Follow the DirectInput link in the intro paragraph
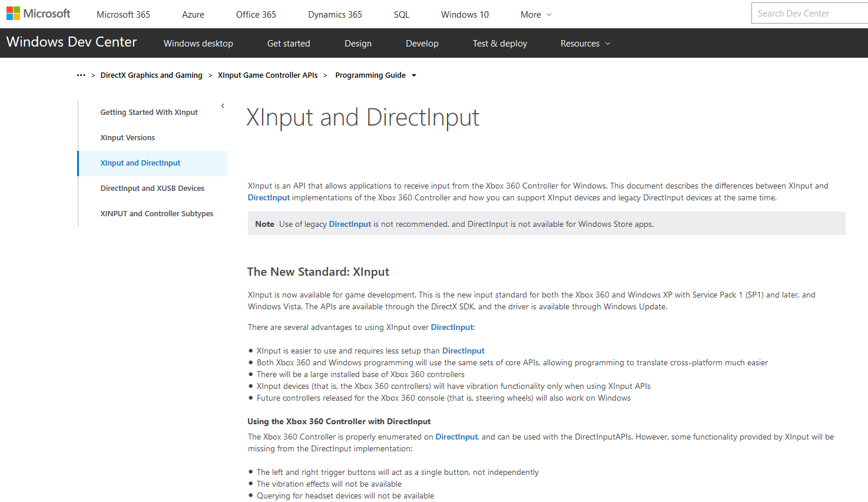868x502 pixels. pos(269,198)
